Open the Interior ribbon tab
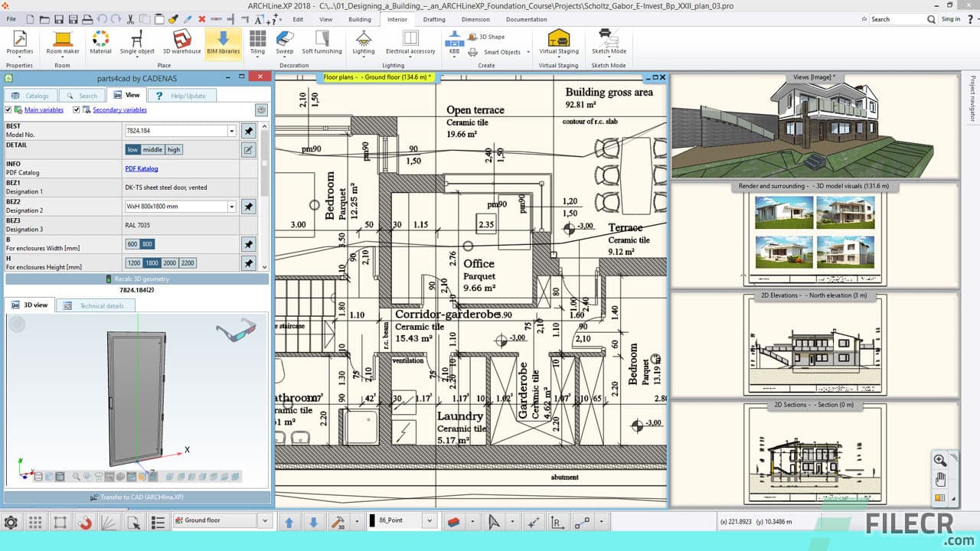The height and width of the screenshot is (551, 980). [397, 19]
